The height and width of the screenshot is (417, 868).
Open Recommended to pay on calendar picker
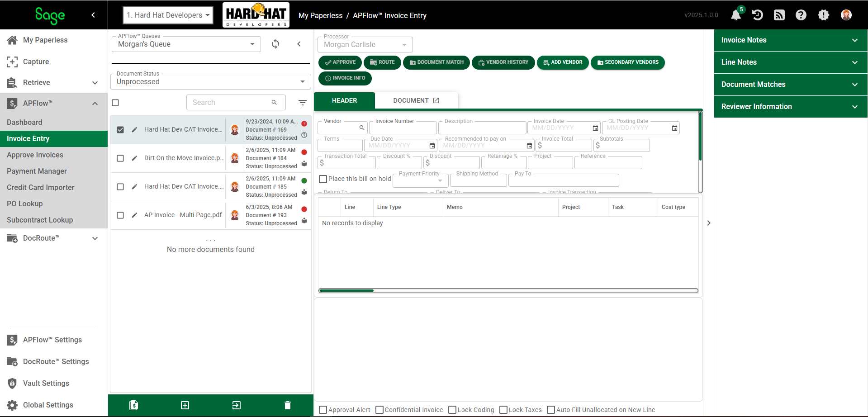[x=529, y=146]
